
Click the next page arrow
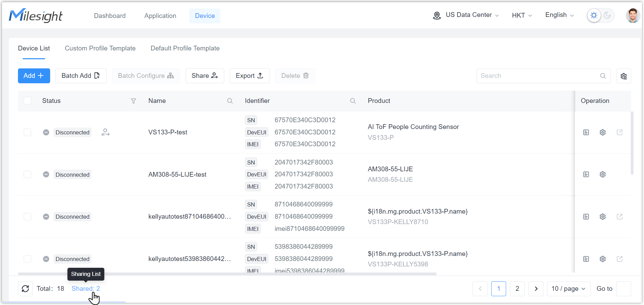coord(536,289)
